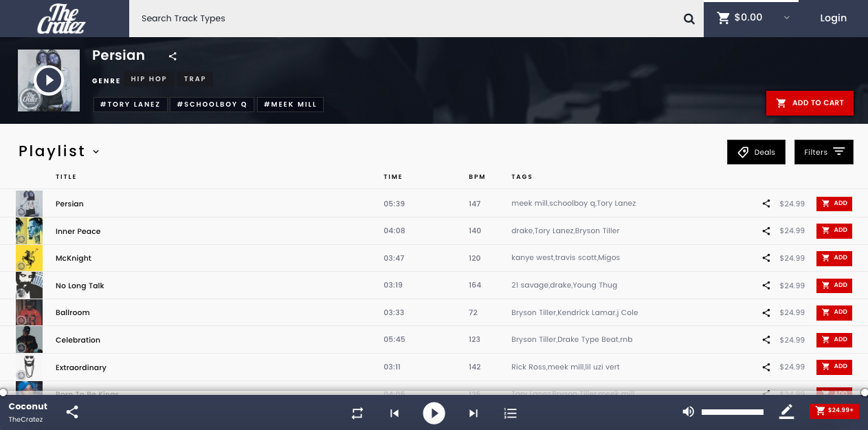Click the search magnifier icon
The image size is (868, 430).
[x=689, y=19]
